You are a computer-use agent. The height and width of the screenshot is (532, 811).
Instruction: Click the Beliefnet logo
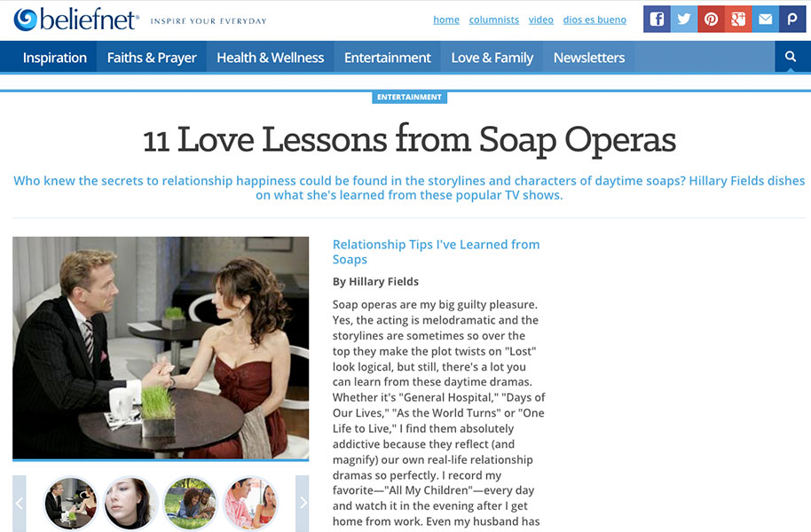pos(76,20)
